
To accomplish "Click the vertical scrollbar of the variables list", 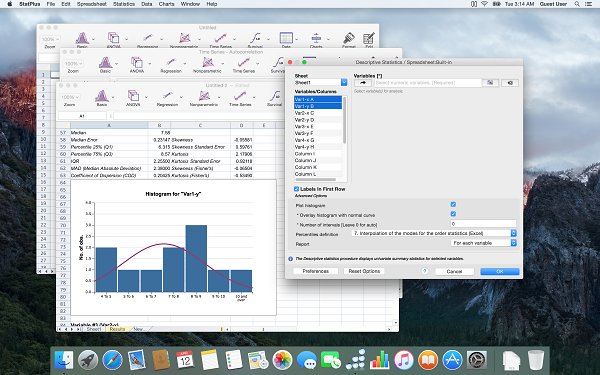I will coord(344,121).
